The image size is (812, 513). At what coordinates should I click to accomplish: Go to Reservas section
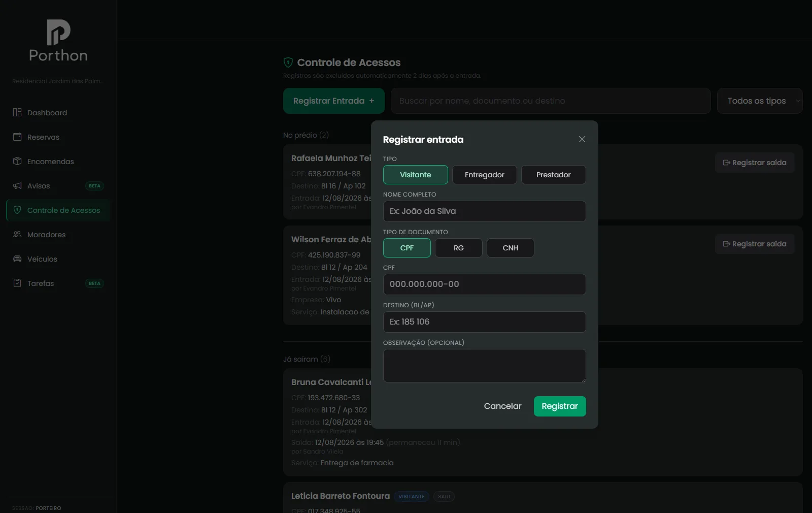pos(58,137)
